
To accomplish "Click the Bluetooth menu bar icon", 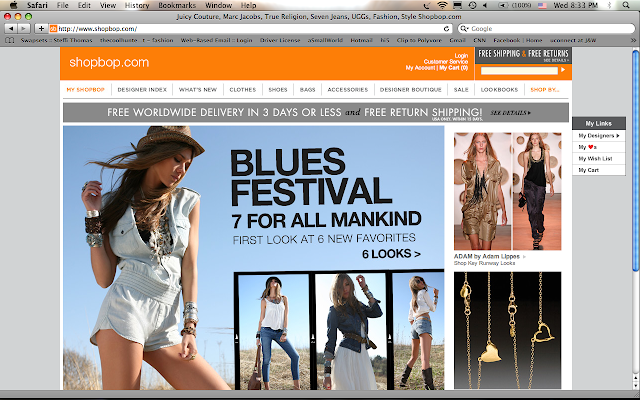I will [609, 5].
